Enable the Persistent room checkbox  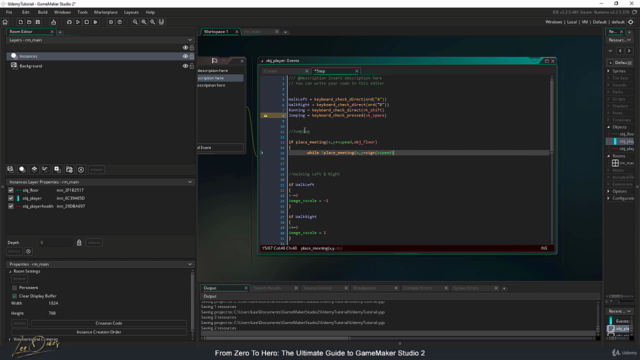coord(15,288)
